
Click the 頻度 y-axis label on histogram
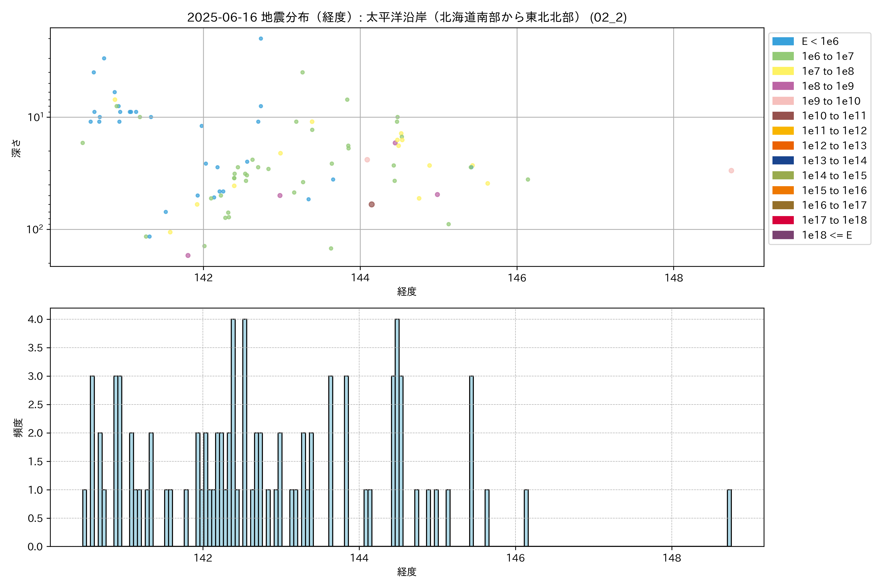coord(18,428)
